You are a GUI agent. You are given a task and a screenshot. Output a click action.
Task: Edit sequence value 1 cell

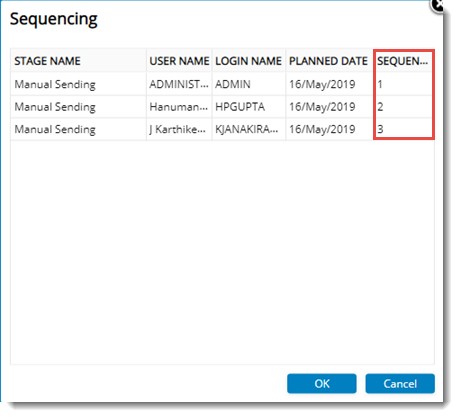point(404,84)
